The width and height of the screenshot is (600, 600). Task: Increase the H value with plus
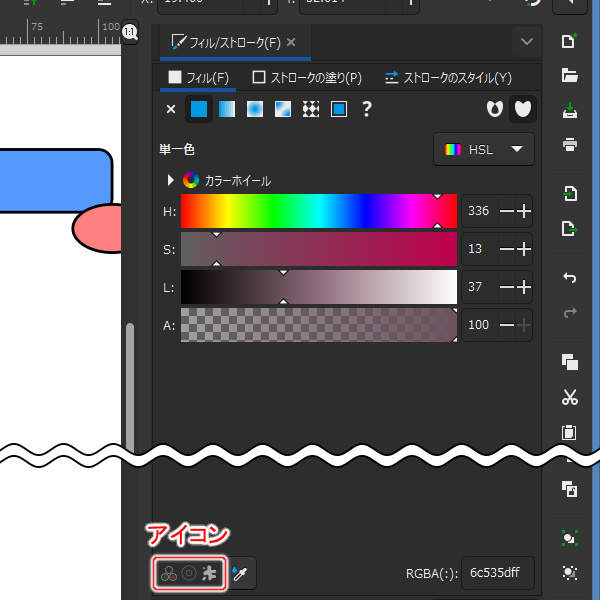tap(524, 211)
